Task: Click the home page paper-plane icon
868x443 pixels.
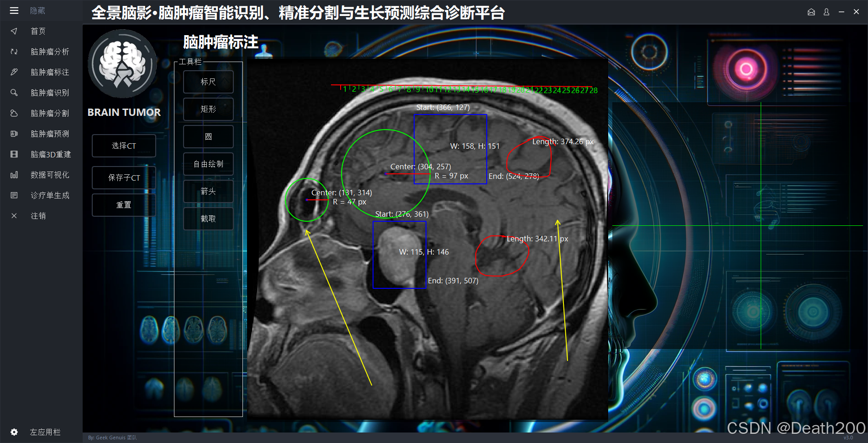Action: pyautogui.click(x=14, y=31)
